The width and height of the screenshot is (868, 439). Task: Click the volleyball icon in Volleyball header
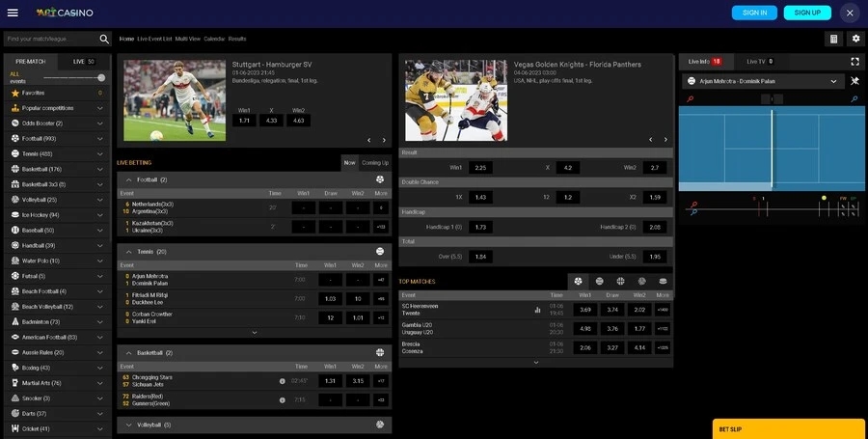380,425
